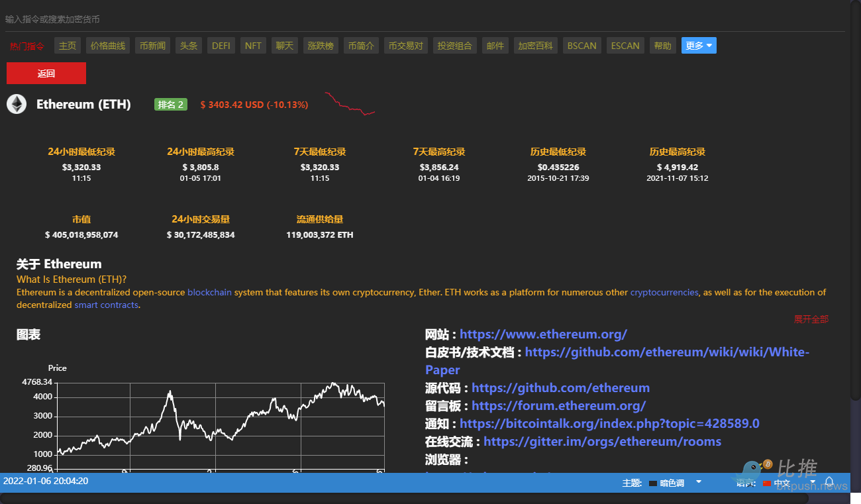The image size is (861, 504).
Task: Open the 价格曲线 price chart command
Action: (x=108, y=46)
